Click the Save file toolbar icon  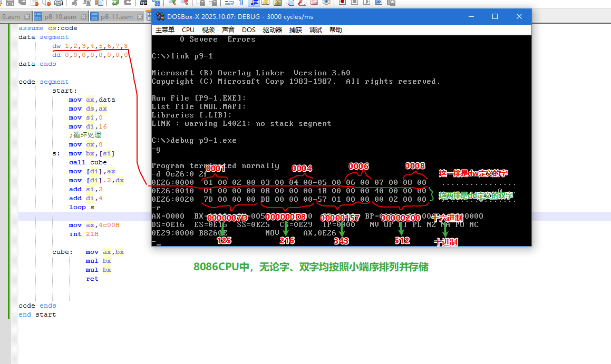(10, 2)
